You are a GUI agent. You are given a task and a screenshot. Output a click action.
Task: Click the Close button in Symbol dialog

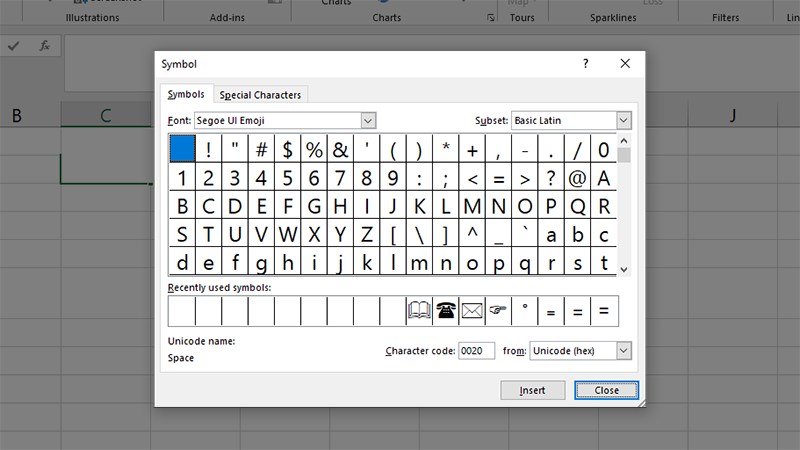click(606, 390)
